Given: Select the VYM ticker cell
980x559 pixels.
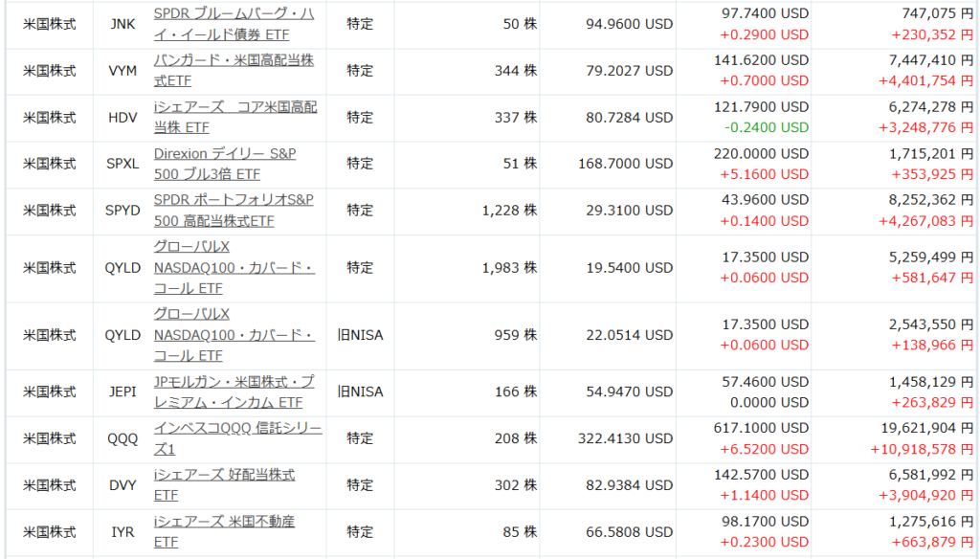Looking at the screenshot, I should 122,70.
